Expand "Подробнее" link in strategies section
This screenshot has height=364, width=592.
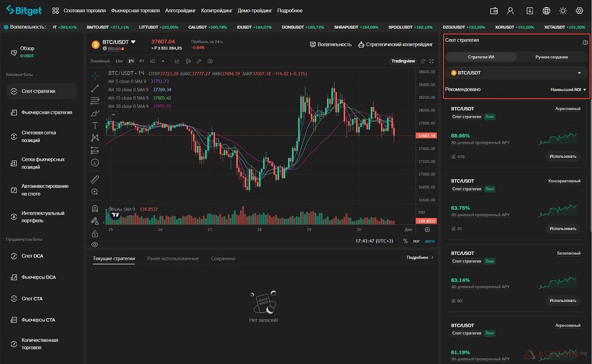click(x=420, y=257)
